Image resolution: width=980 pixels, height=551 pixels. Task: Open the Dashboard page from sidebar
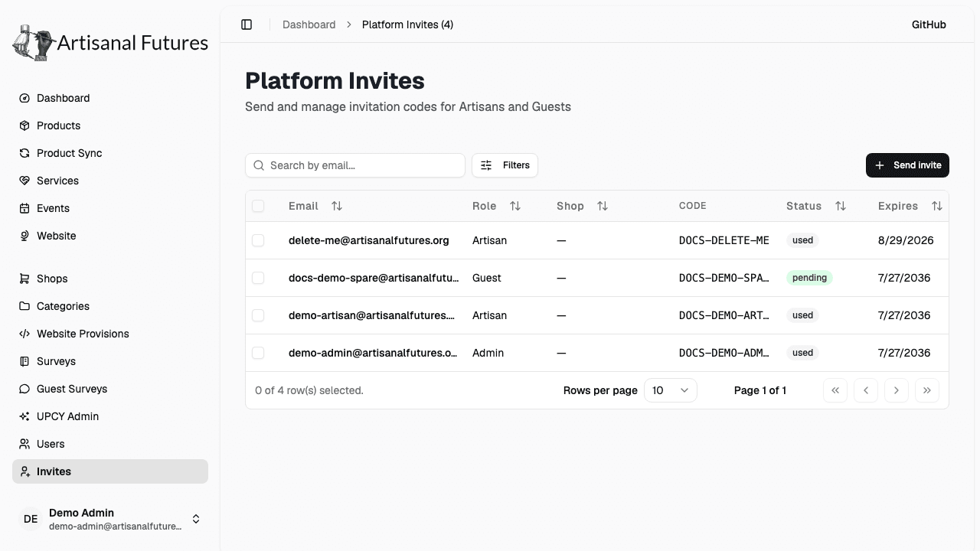(110, 98)
